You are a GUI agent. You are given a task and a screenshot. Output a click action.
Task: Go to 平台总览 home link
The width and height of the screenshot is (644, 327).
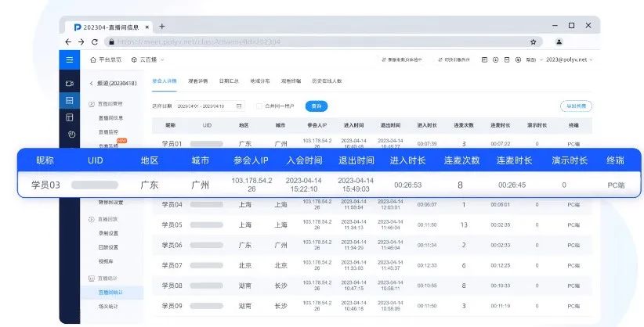[x=106, y=59]
